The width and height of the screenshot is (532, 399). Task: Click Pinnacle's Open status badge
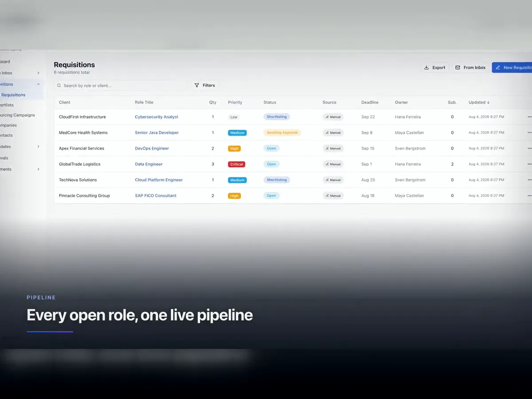(x=271, y=196)
